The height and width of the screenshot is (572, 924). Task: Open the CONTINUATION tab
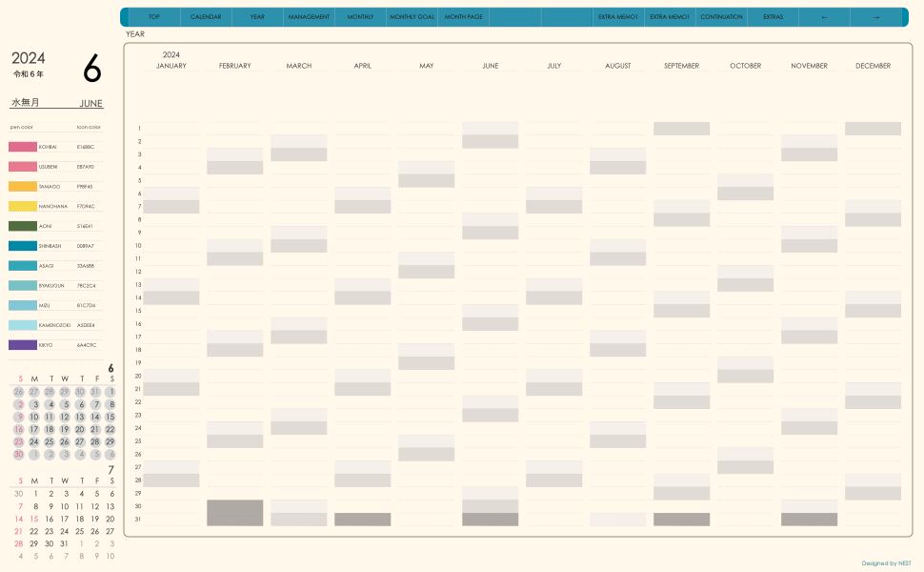(x=721, y=17)
